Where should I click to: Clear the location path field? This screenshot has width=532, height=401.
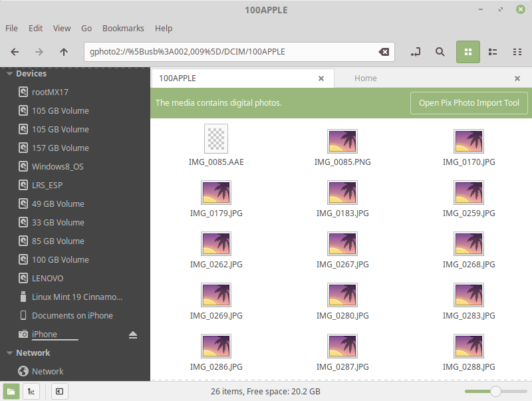click(384, 52)
